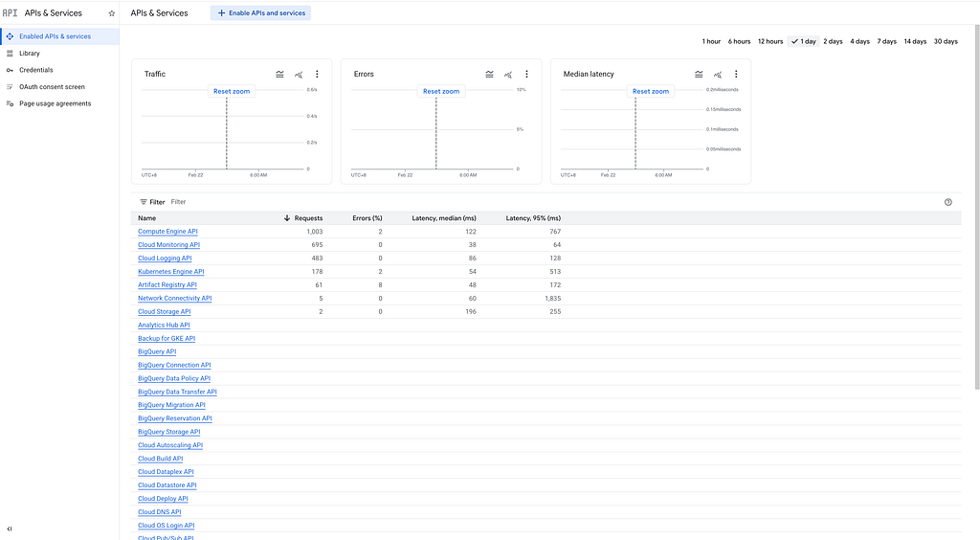Open Cloud Build API link
The image size is (980, 540).
click(x=161, y=459)
